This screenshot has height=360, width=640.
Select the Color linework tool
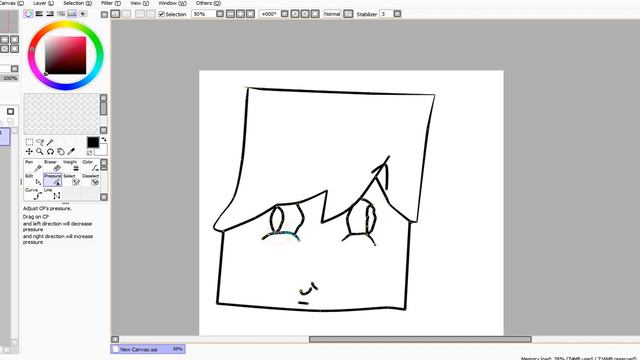(x=90, y=166)
